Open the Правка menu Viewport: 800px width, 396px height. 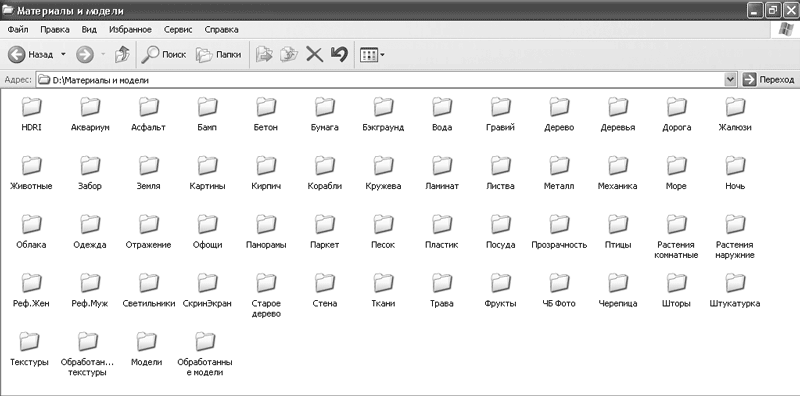point(55,30)
